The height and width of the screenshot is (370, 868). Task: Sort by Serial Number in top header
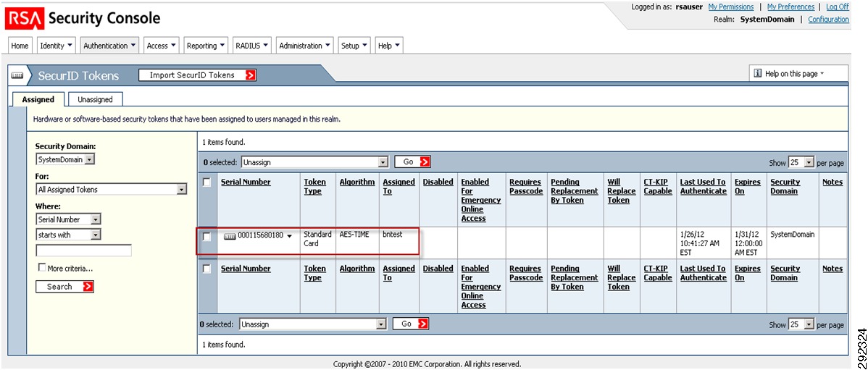(x=246, y=182)
